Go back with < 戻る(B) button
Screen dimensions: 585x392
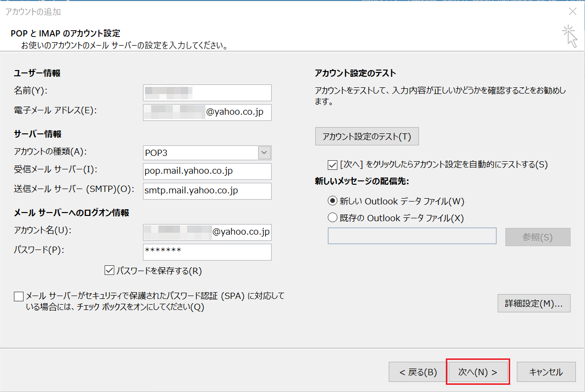pyautogui.click(x=418, y=372)
